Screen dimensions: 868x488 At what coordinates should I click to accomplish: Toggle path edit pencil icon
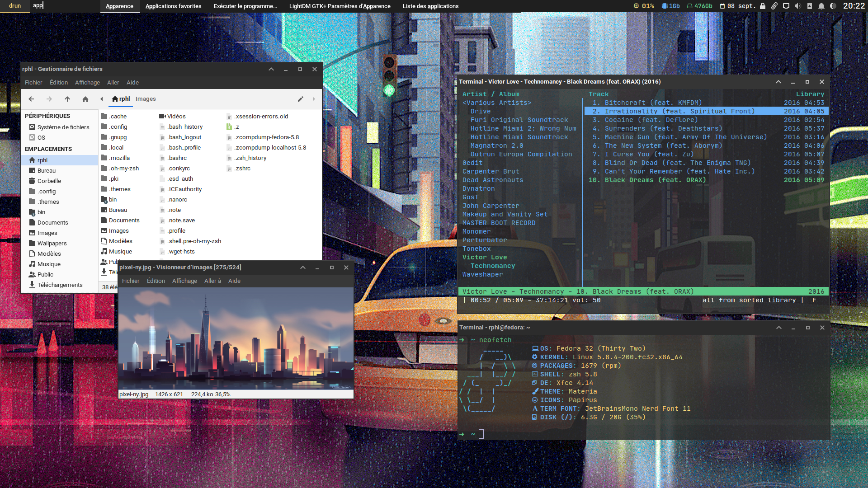(x=300, y=99)
